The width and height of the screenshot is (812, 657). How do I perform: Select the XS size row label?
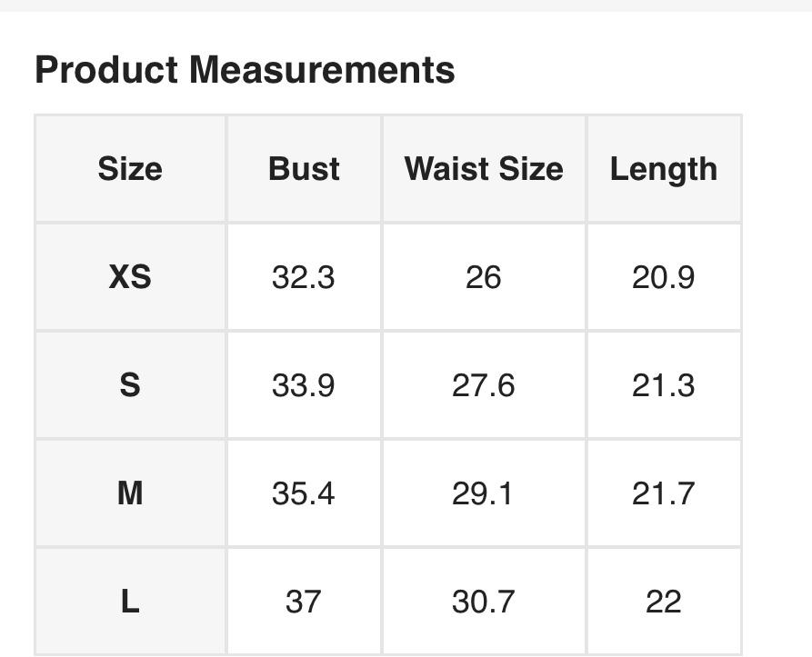[x=130, y=277]
